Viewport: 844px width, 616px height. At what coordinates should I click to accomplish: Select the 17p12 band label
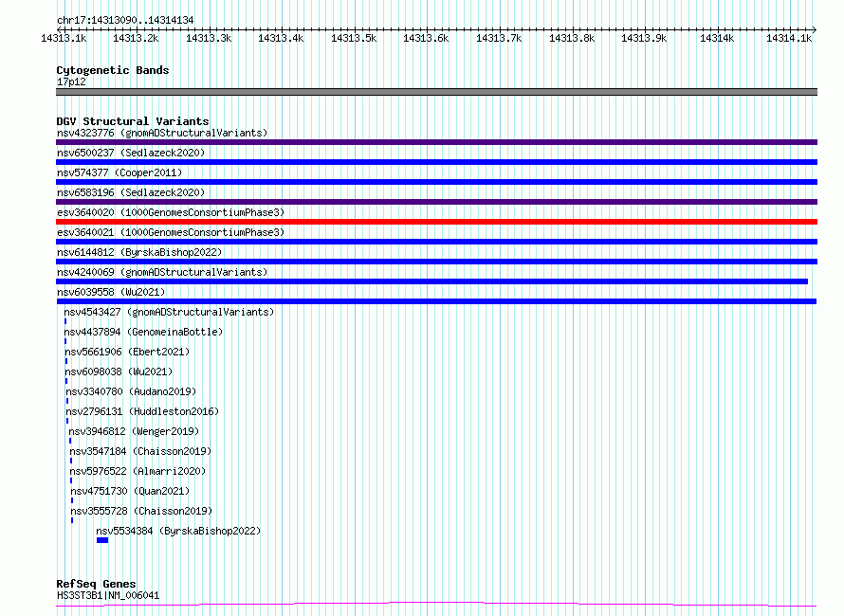[71, 82]
